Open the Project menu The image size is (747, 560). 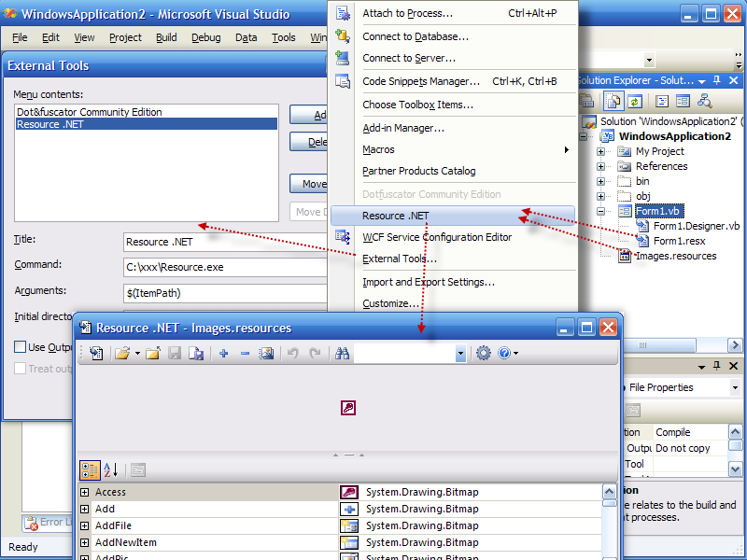(x=125, y=37)
